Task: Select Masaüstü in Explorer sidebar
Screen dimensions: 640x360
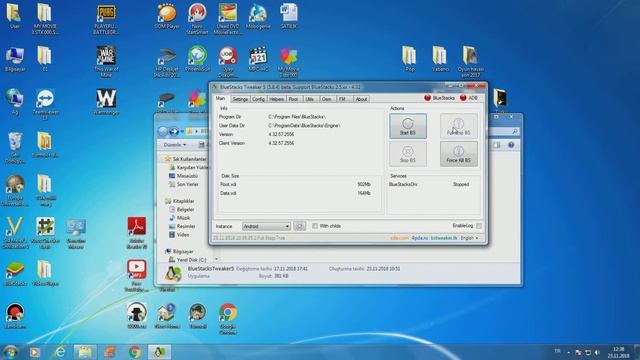Action: [184, 176]
